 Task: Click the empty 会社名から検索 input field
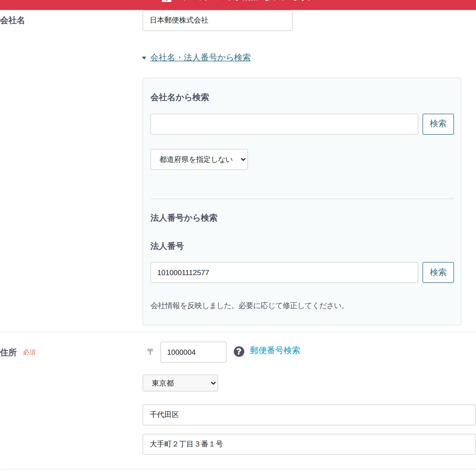284,124
